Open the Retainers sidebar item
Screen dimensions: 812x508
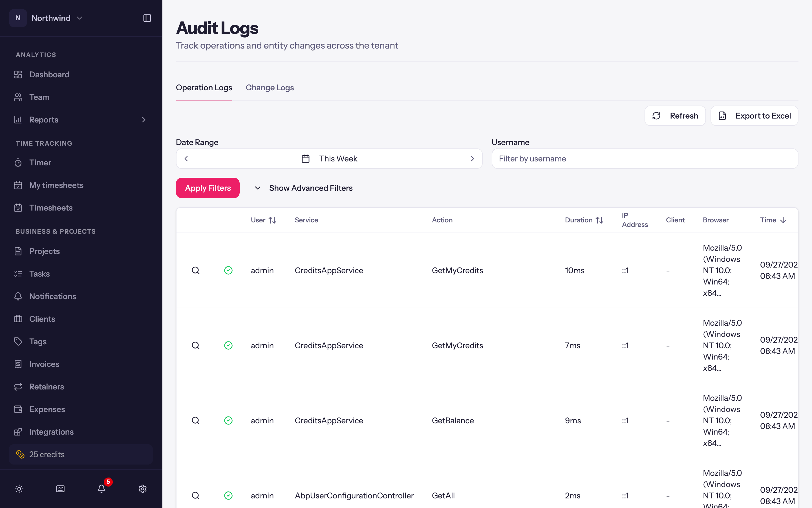click(x=81, y=387)
